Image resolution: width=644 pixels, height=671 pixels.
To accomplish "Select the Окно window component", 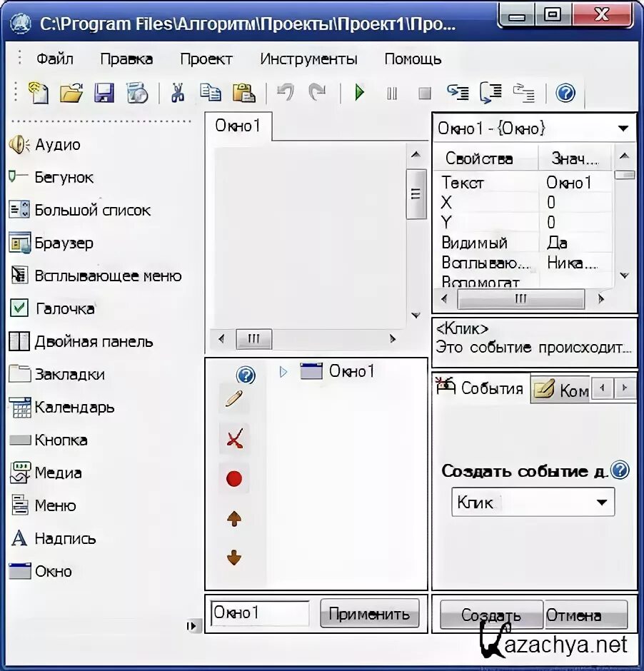I will tap(41, 571).
